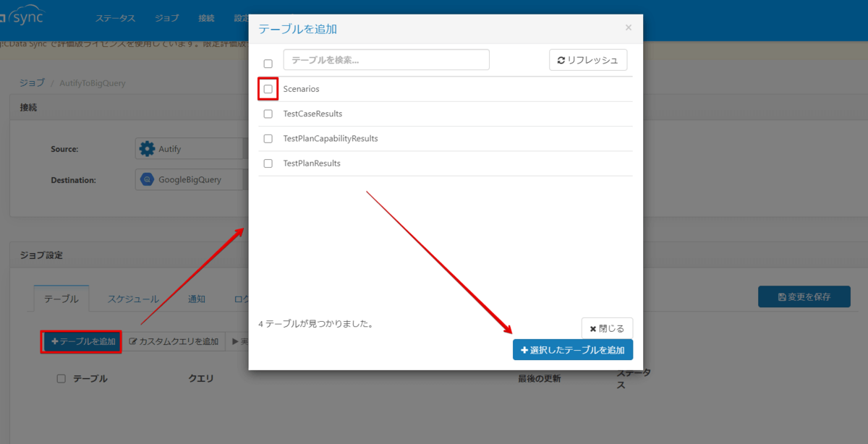Open the 通知 tab
Viewport: 868px width, 444px height.
197,299
